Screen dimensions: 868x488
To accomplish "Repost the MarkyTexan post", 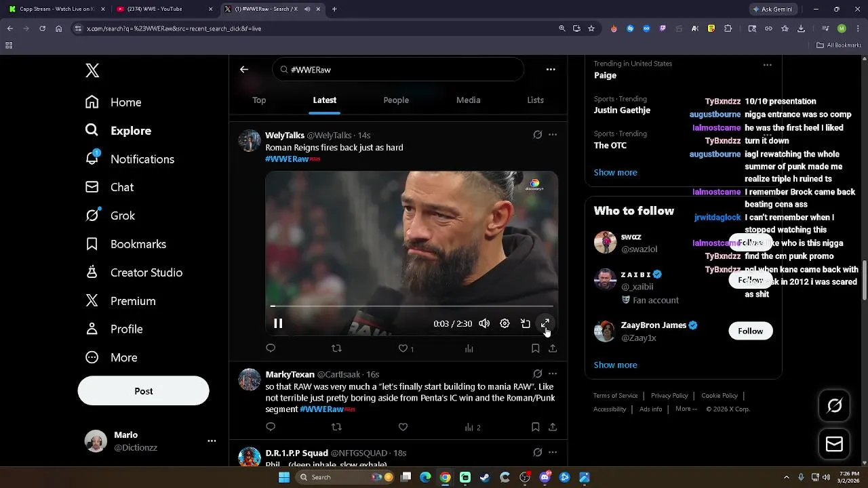I will coord(336,427).
